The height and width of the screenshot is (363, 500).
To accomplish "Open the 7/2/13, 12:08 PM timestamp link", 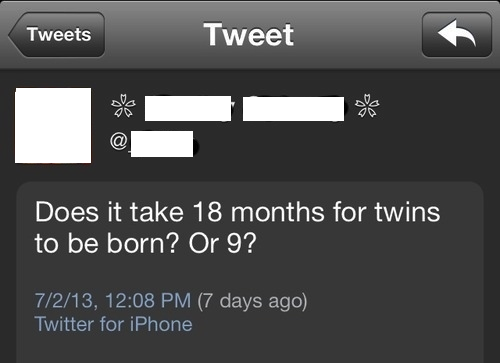I will point(113,300).
